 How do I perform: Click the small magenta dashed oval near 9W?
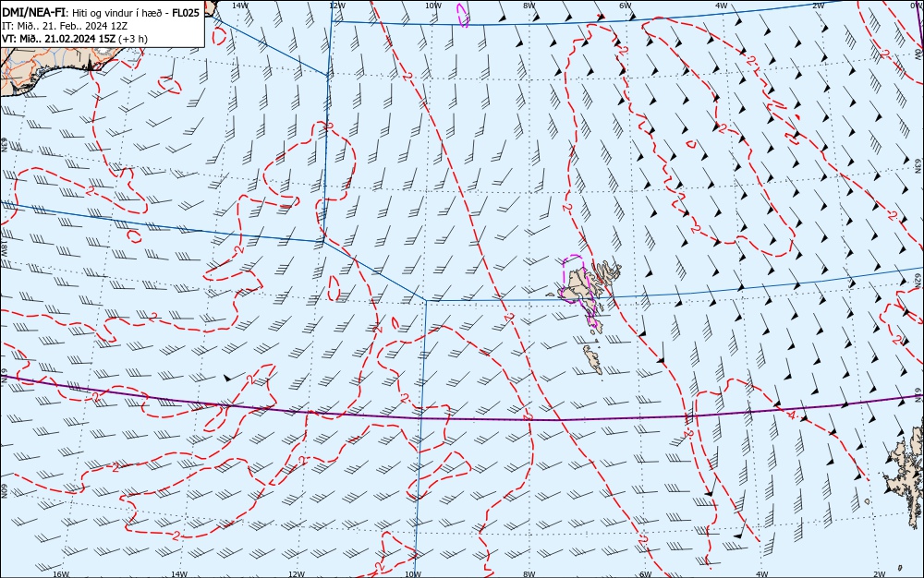tap(463, 15)
